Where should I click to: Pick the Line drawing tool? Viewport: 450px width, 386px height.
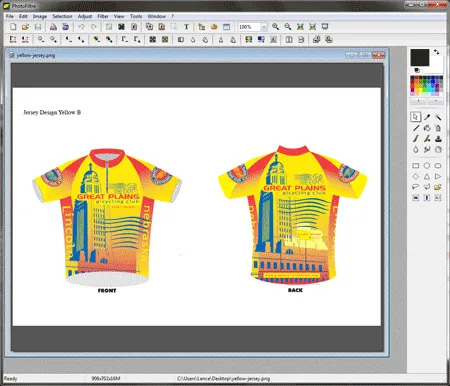click(416, 128)
